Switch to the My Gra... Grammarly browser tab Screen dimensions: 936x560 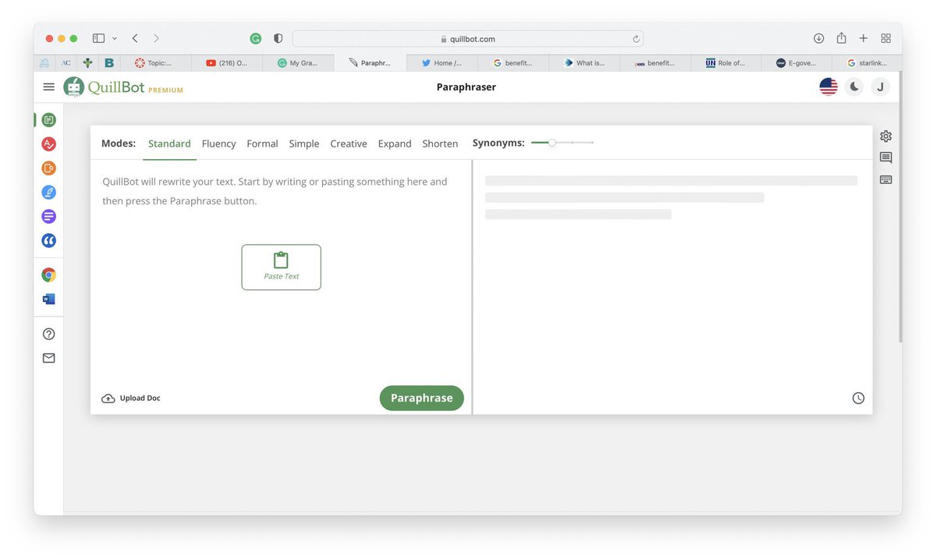point(298,63)
